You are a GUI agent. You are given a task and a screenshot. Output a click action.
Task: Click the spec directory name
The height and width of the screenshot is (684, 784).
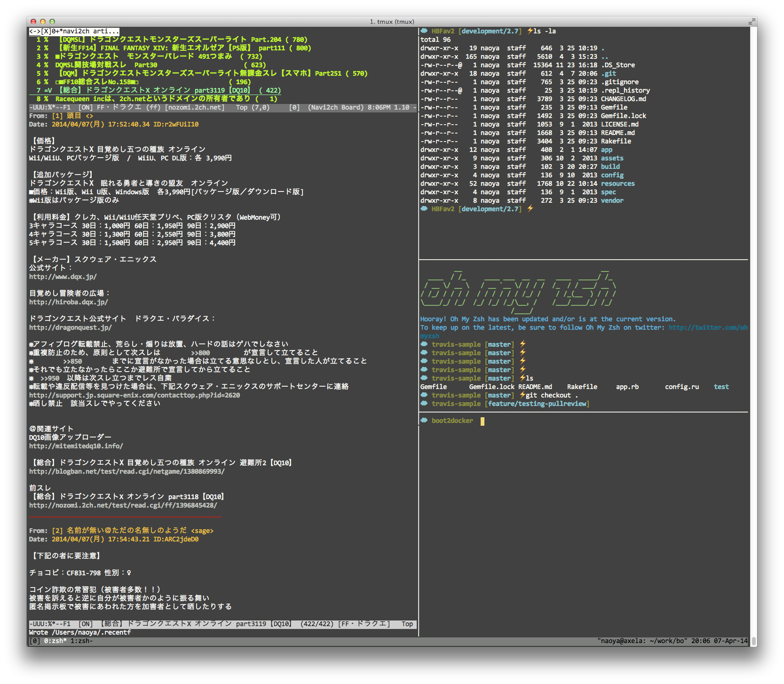click(609, 192)
